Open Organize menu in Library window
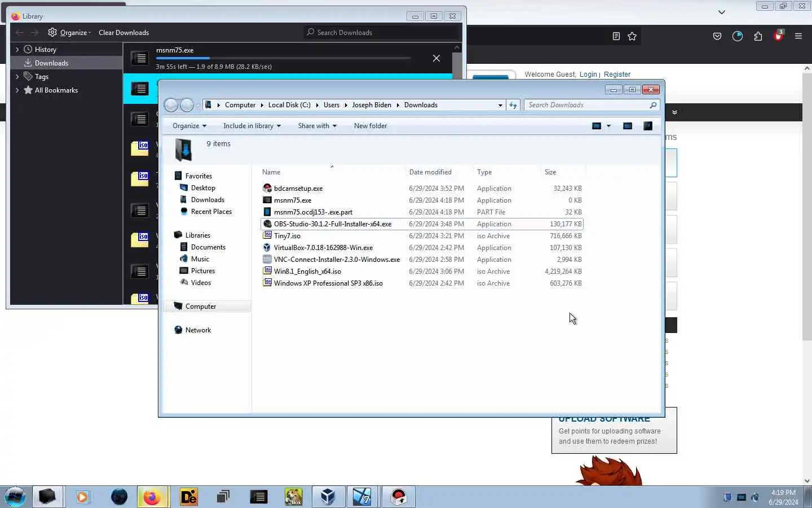Viewport: 812px width, 508px height. [69, 32]
